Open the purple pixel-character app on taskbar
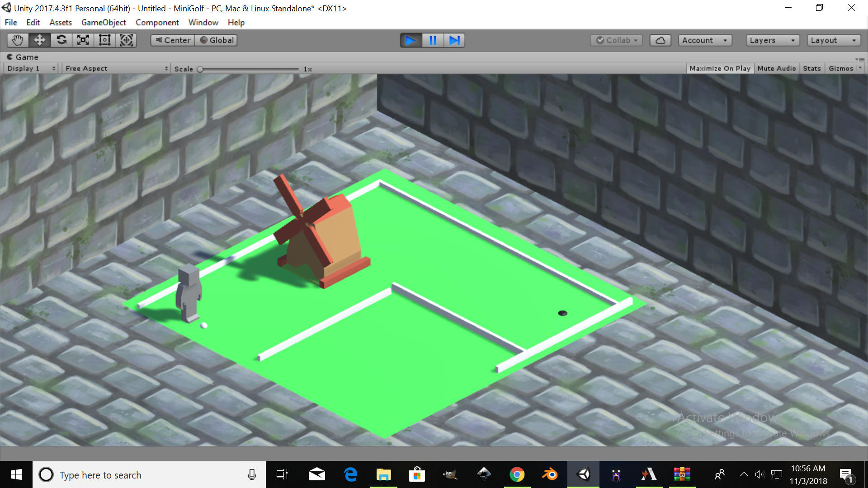This screenshot has height=488, width=868. 616,474
